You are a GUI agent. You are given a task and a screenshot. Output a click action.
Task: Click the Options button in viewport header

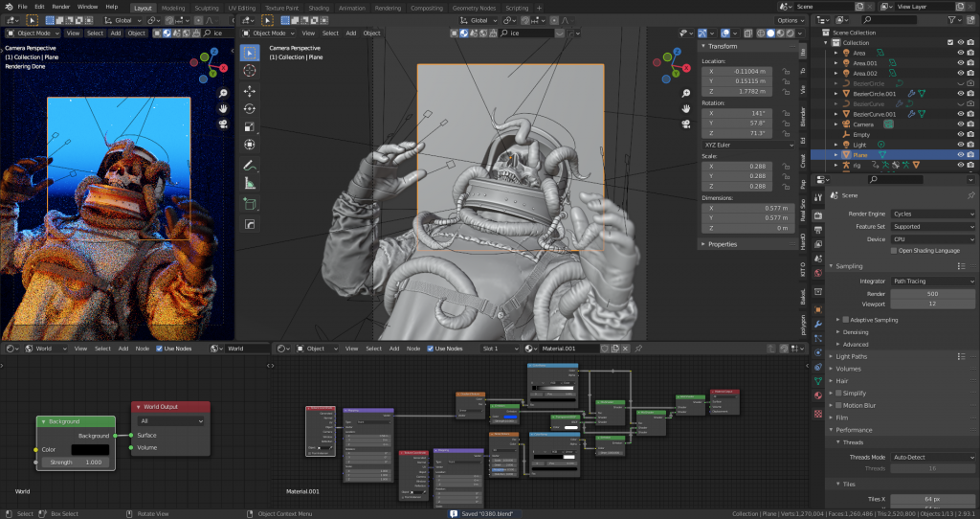point(791,20)
